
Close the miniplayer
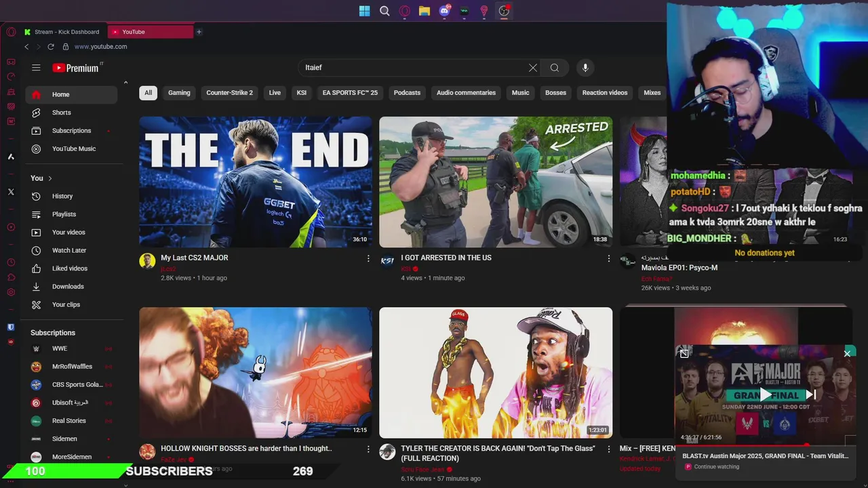[847, 353]
